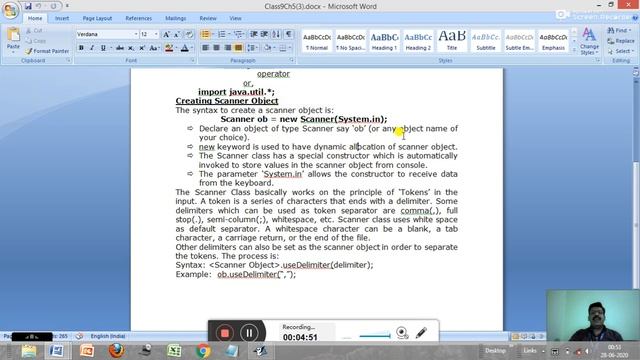
Task: Pause the screen recording
Action: (x=249, y=333)
